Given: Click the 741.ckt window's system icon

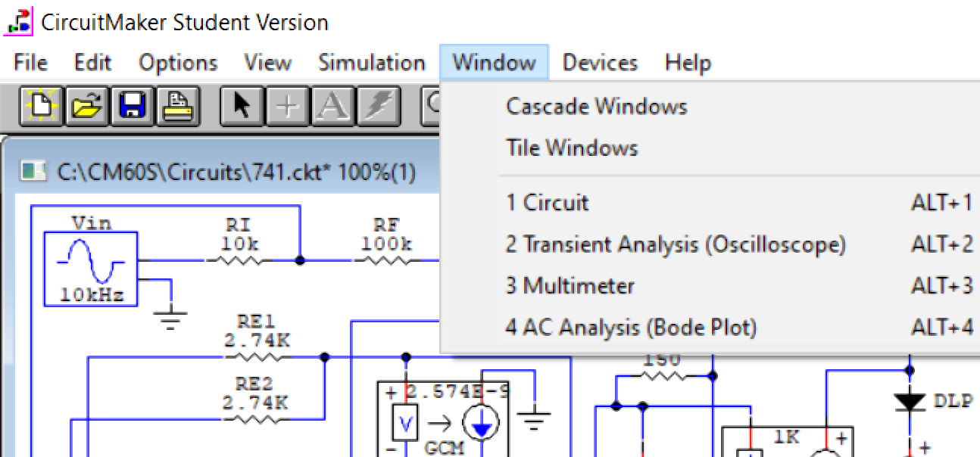Looking at the screenshot, I should (31, 172).
